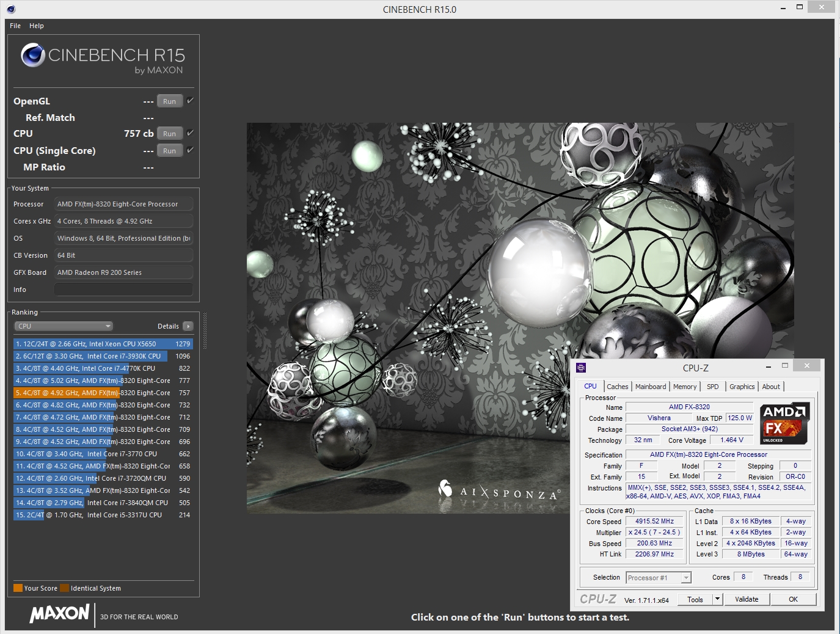Screen dimensions: 840x634
Task: Select ranking row 10 Core i7-3770
Action: click(x=103, y=454)
